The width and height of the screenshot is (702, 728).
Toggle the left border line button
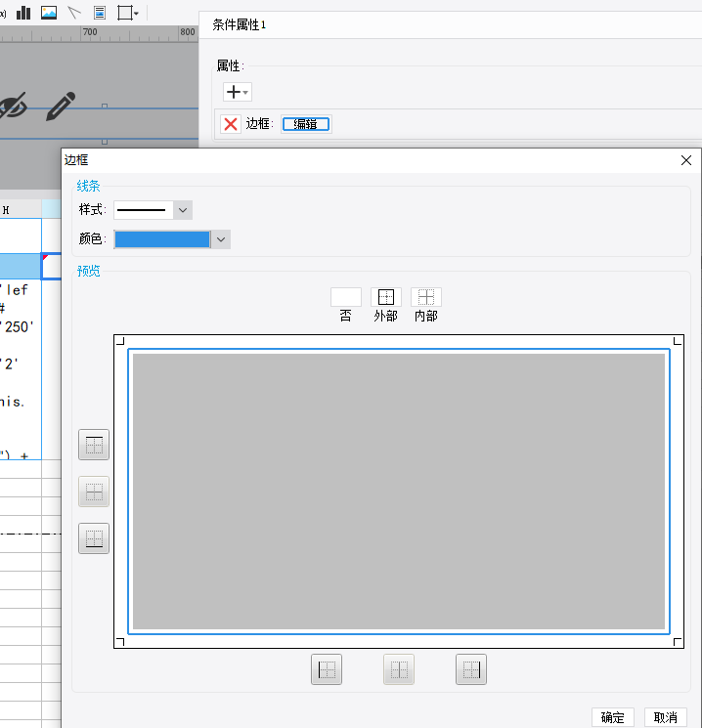[327, 669]
